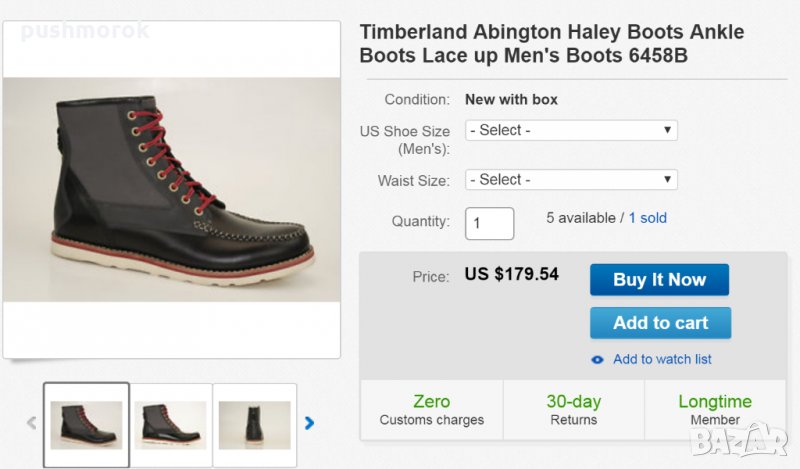This screenshot has height=469, width=800.
Task: Select the first boot thumbnail
Action: tap(86, 424)
